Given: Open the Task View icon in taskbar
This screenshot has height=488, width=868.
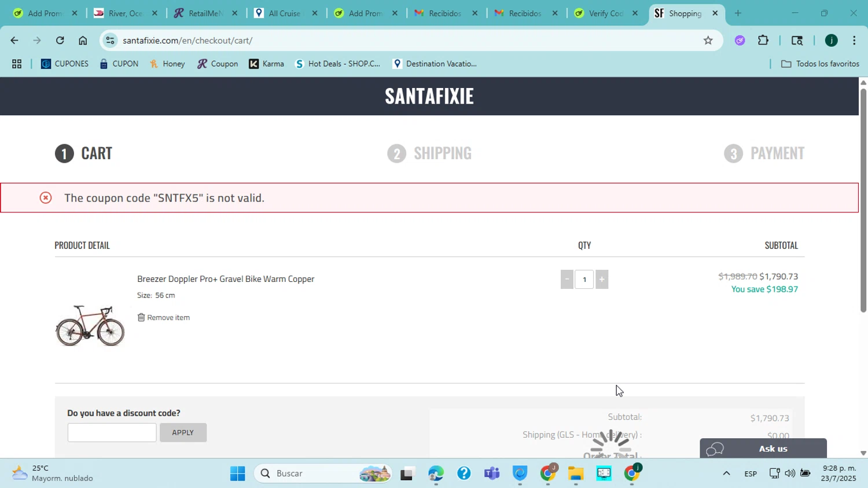Looking at the screenshot, I should [x=407, y=474].
